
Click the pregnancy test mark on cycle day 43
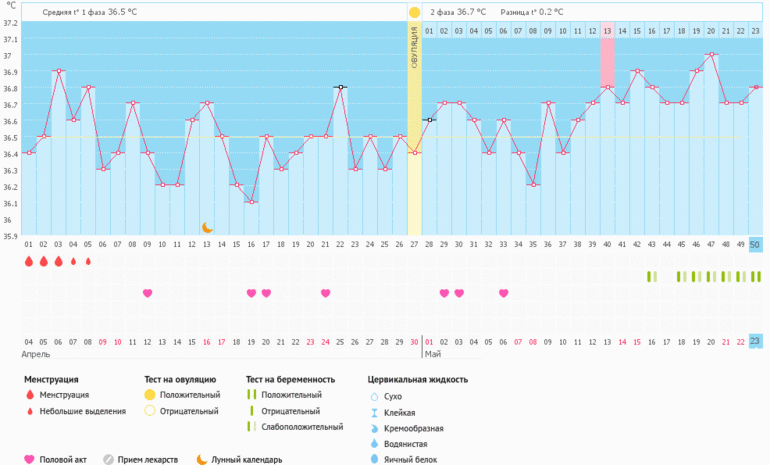pos(651,276)
